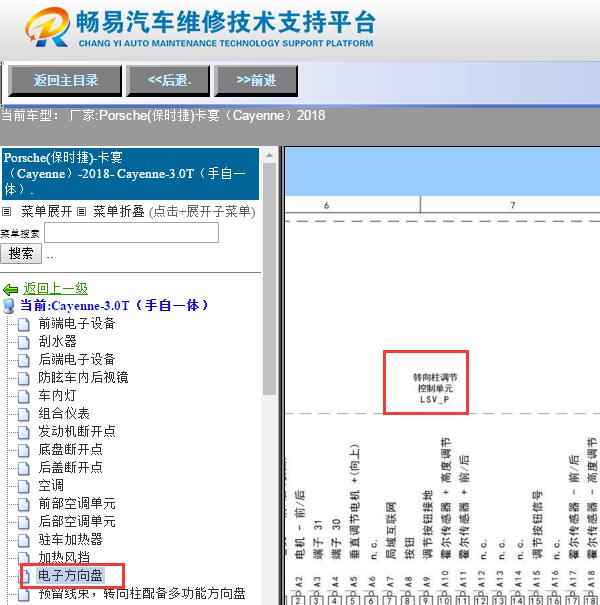Click the document icon beside 前部空调单元

tap(24, 505)
